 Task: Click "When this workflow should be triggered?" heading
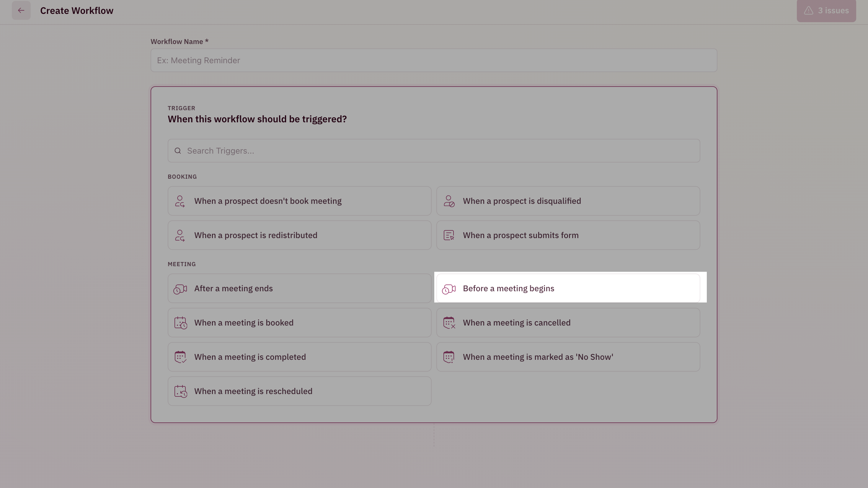(x=257, y=119)
